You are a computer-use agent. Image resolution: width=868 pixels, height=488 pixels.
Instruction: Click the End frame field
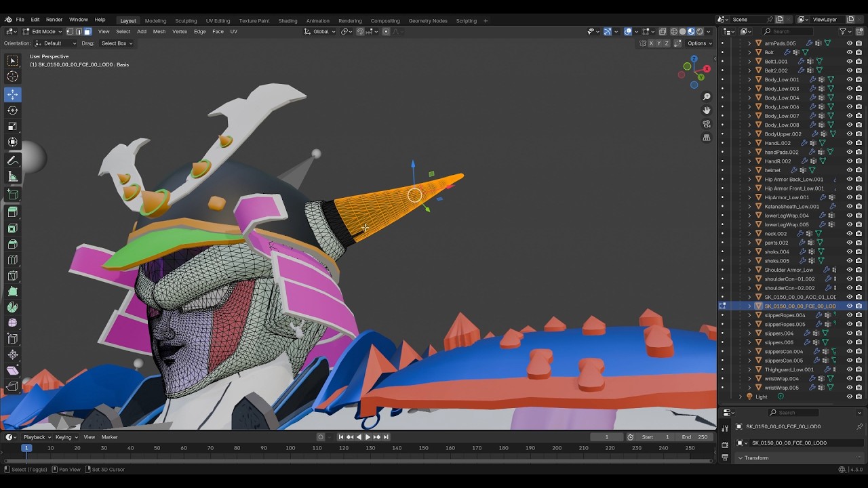(695, 437)
